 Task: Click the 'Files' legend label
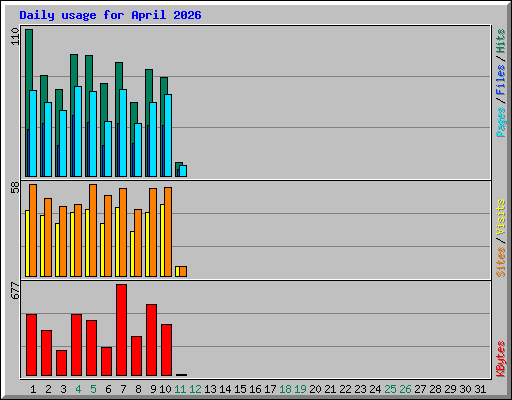501,79
